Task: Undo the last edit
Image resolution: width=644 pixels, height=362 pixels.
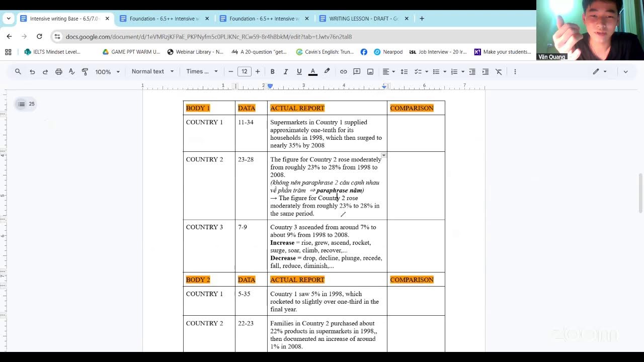Action: coord(32,72)
